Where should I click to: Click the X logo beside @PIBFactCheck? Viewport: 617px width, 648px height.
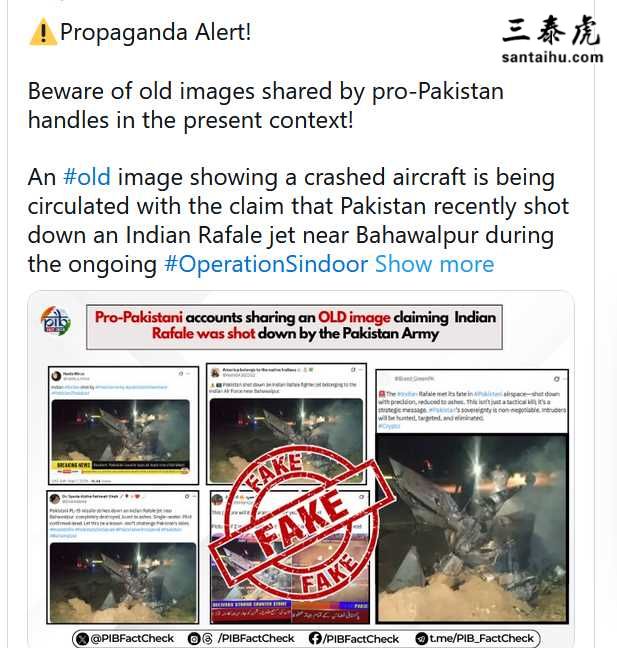[x=83, y=639]
